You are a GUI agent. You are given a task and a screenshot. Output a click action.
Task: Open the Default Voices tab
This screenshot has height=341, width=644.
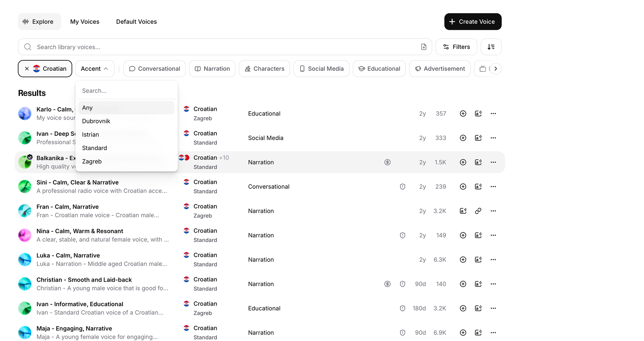[x=136, y=22]
